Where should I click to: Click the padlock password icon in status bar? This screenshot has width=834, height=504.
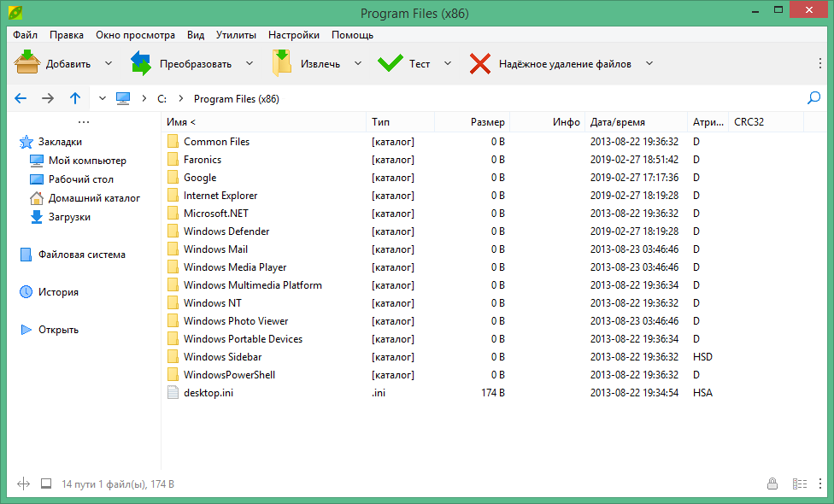[x=772, y=484]
